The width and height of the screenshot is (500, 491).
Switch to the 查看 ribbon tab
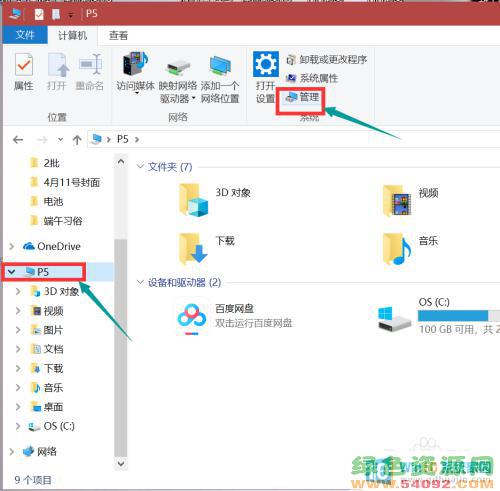118,35
